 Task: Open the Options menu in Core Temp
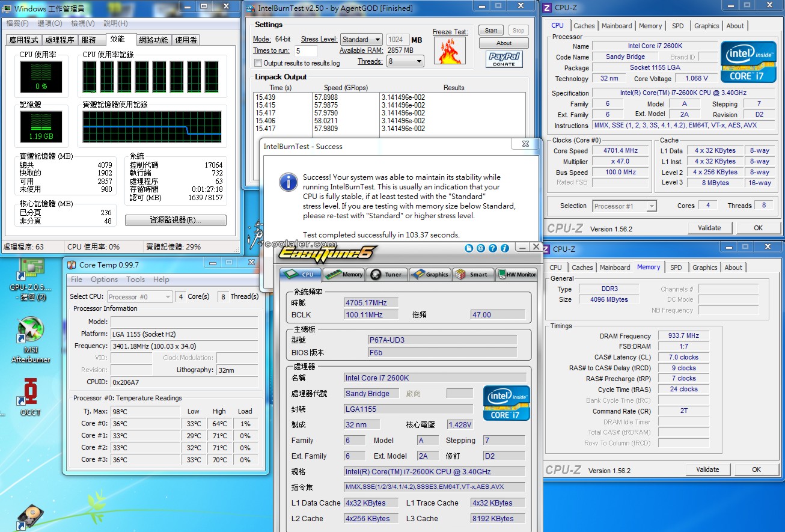click(105, 280)
